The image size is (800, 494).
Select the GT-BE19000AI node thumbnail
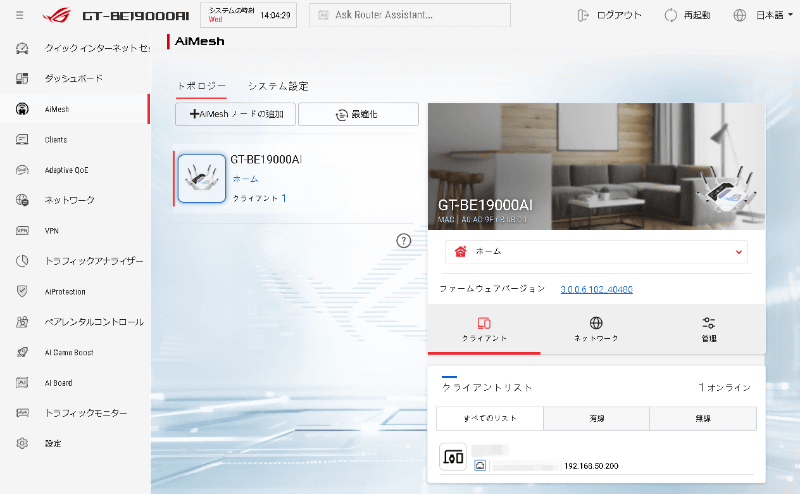coord(202,179)
